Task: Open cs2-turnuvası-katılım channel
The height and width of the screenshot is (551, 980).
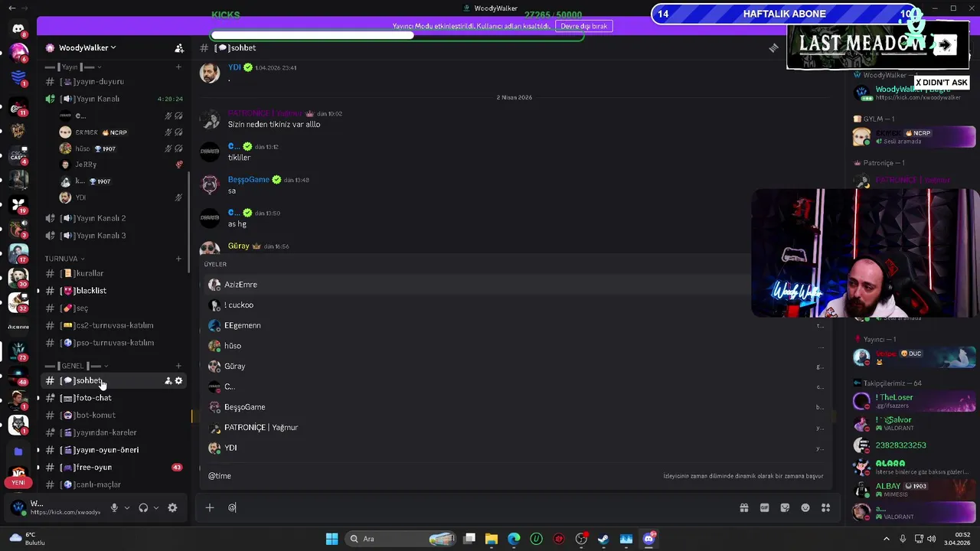Action: click(113, 325)
